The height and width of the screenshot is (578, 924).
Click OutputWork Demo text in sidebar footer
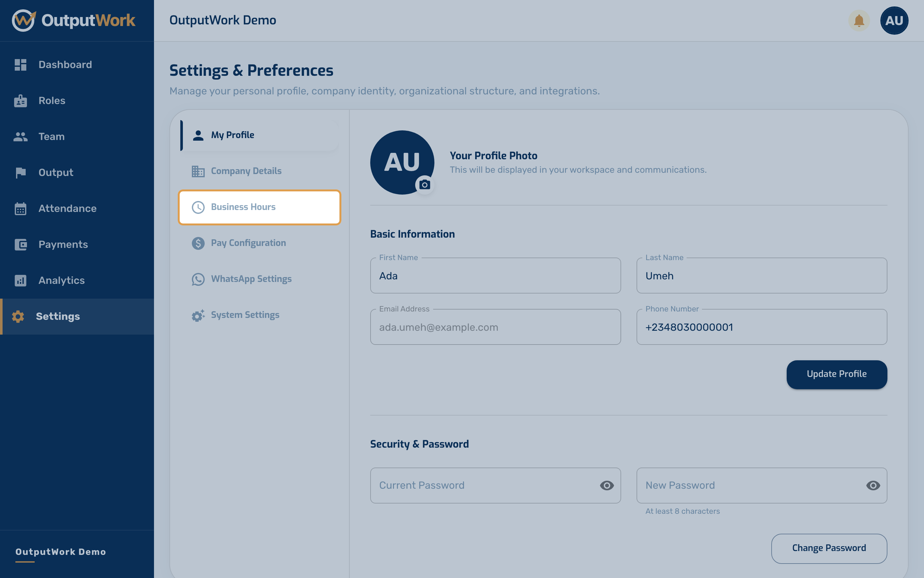pos(61,552)
